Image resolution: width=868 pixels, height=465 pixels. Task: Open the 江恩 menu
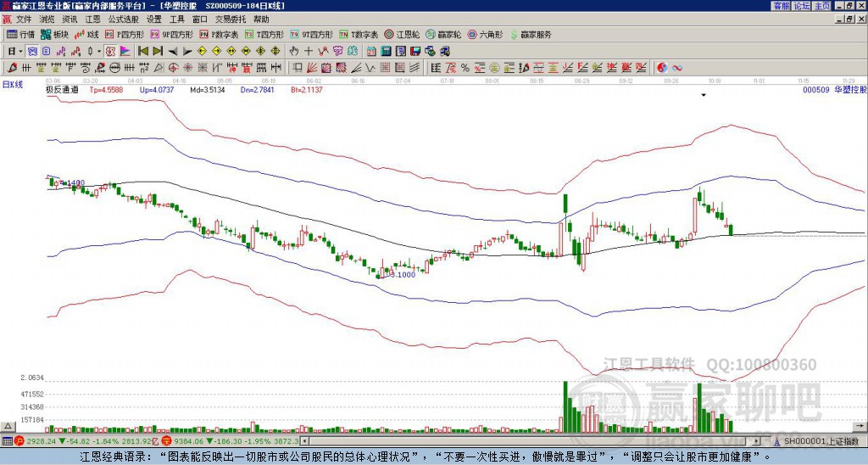point(92,20)
